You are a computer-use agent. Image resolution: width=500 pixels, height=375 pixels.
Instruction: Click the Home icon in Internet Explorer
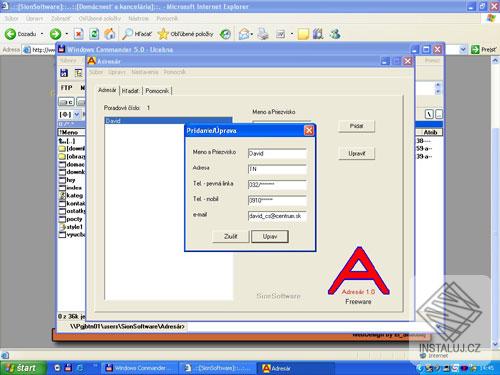(110, 34)
